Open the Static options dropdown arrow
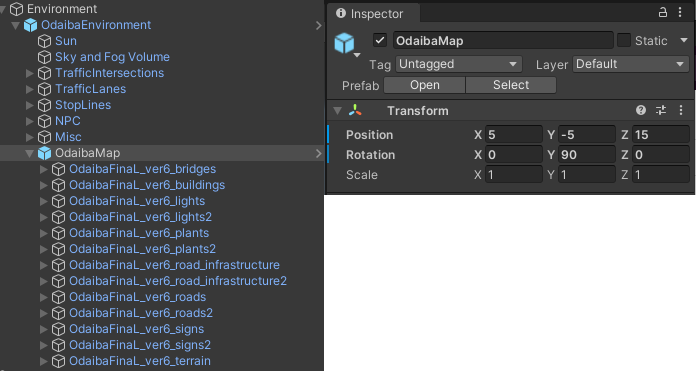This screenshot has height=371, width=698. pyautogui.click(x=684, y=41)
